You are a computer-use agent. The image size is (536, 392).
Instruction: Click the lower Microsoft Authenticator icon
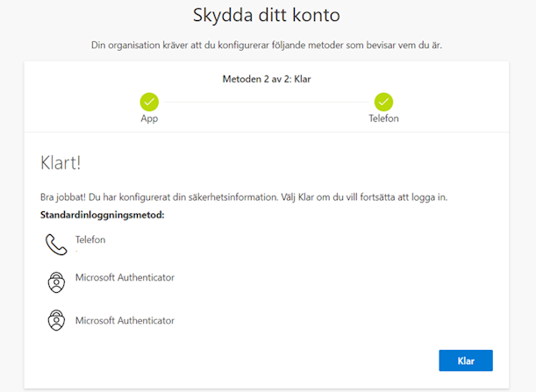coord(56,320)
